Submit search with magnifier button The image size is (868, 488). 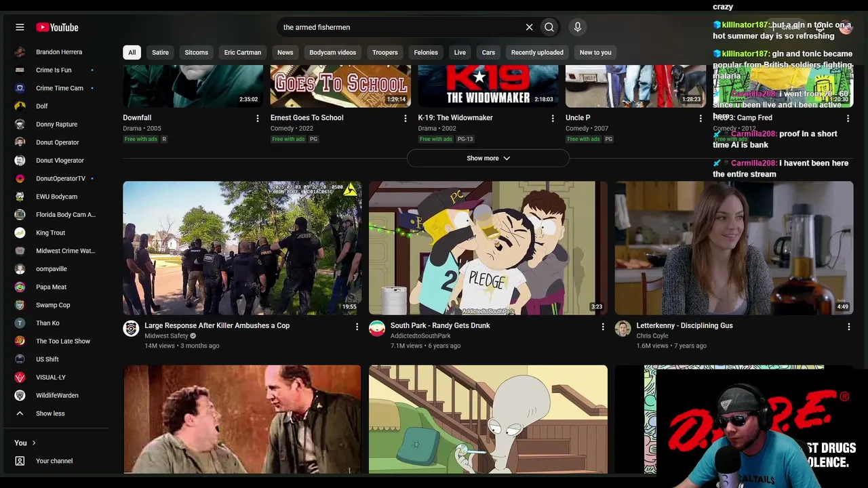click(x=549, y=27)
